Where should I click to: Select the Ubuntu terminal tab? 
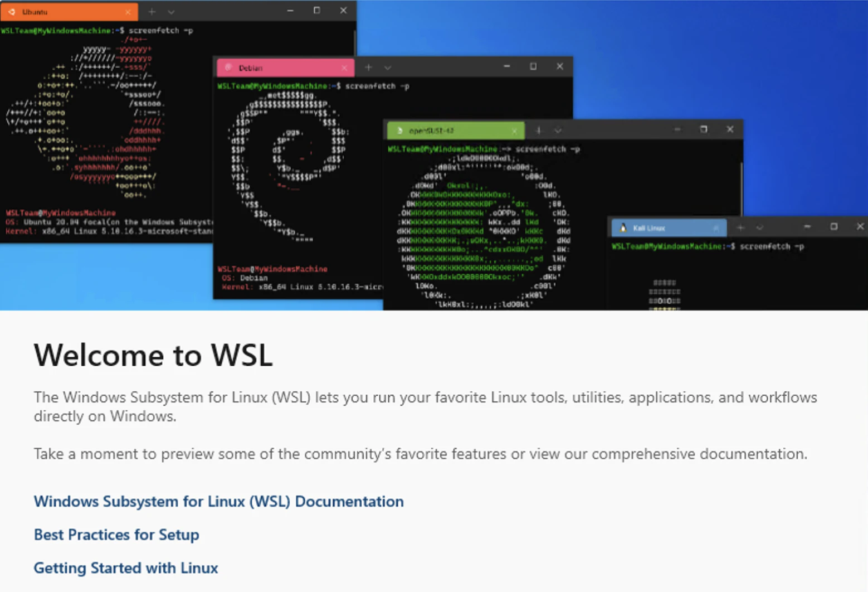click(69, 12)
